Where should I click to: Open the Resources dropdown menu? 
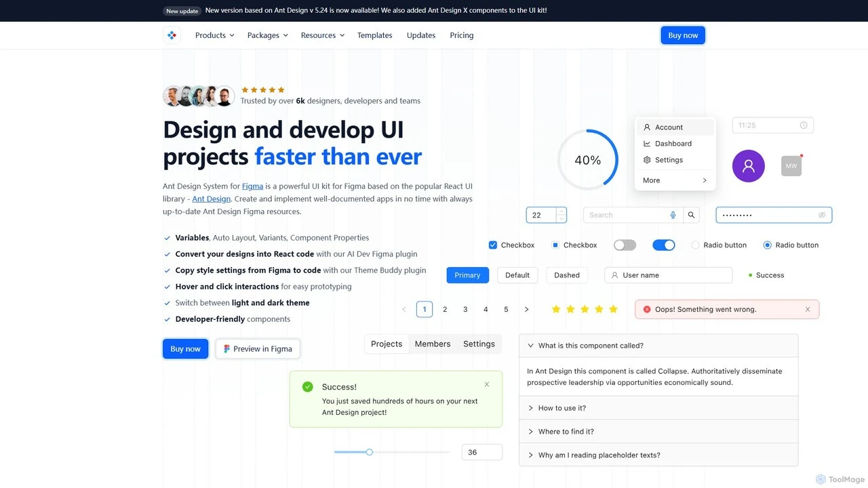323,35
